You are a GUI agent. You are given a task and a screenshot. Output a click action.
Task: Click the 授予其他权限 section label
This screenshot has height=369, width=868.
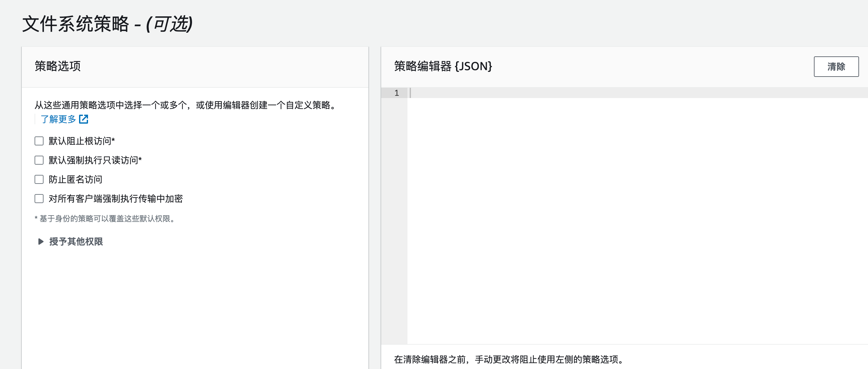(x=76, y=242)
